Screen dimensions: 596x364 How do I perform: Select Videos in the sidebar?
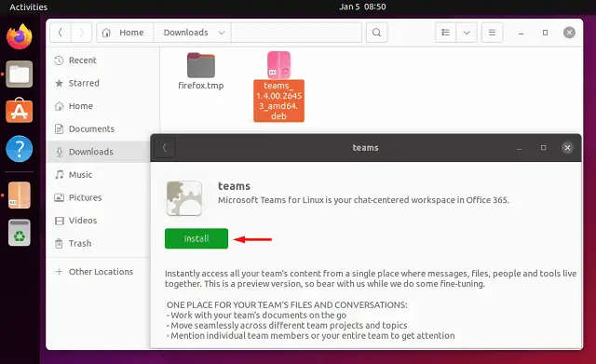click(98, 221)
